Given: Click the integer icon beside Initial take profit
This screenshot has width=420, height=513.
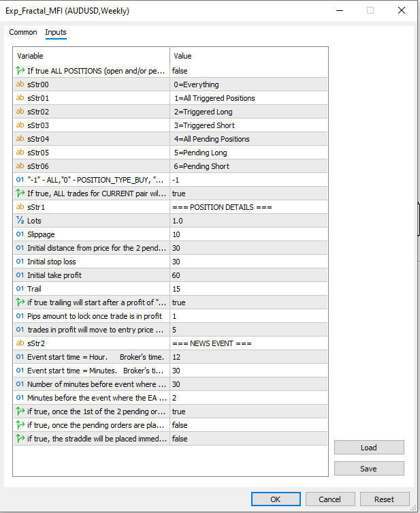Looking at the screenshot, I should (x=20, y=275).
